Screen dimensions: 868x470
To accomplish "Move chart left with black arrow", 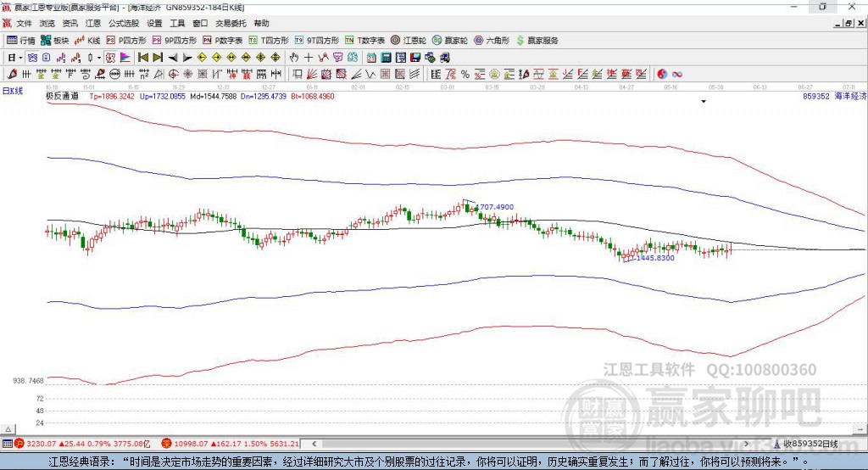I will click(x=173, y=58).
